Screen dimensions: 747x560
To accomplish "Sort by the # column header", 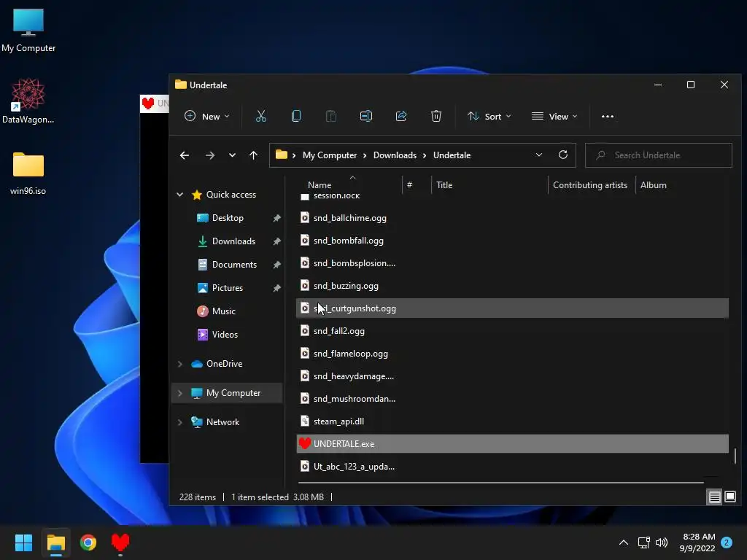I will click(410, 184).
